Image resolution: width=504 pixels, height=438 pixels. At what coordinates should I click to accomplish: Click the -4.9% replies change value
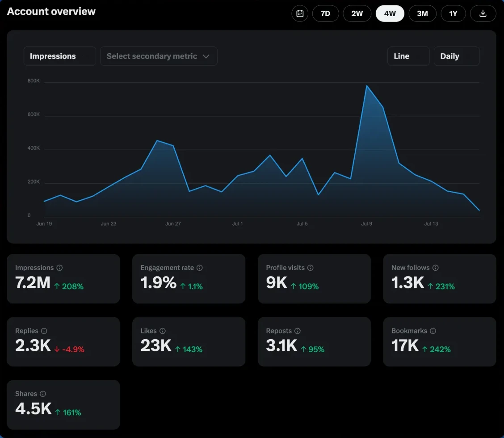click(x=73, y=349)
